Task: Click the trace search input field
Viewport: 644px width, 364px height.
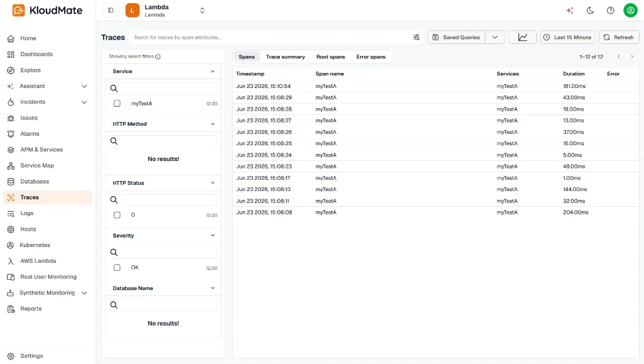Action: (271, 37)
